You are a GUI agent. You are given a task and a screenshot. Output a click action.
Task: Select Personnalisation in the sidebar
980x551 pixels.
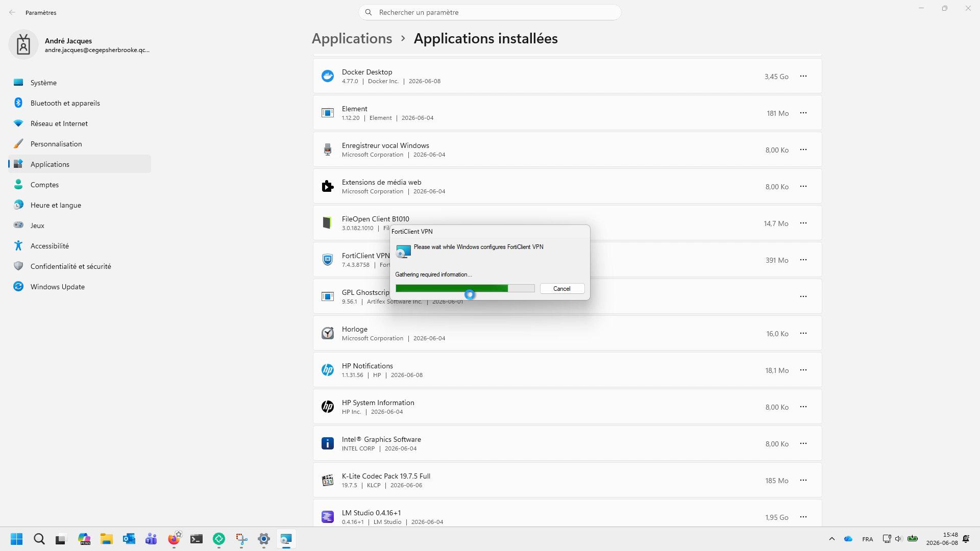click(80, 144)
